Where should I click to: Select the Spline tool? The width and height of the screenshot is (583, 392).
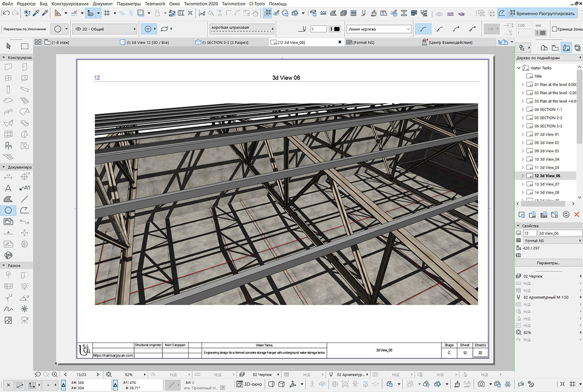point(8,309)
